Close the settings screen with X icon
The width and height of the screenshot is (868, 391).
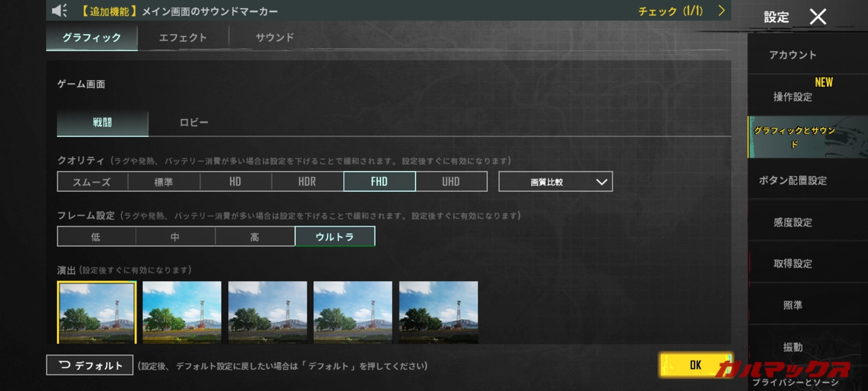(x=818, y=17)
